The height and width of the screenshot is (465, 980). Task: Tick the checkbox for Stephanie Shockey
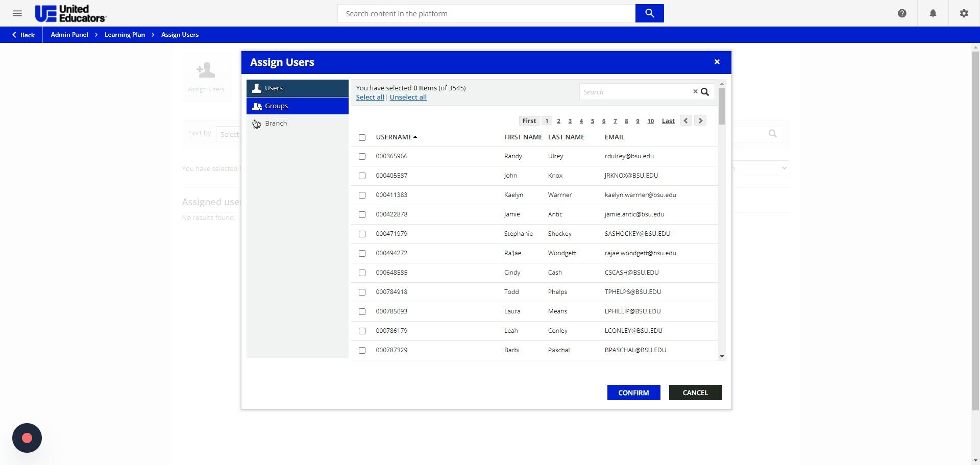coord(362,234)
